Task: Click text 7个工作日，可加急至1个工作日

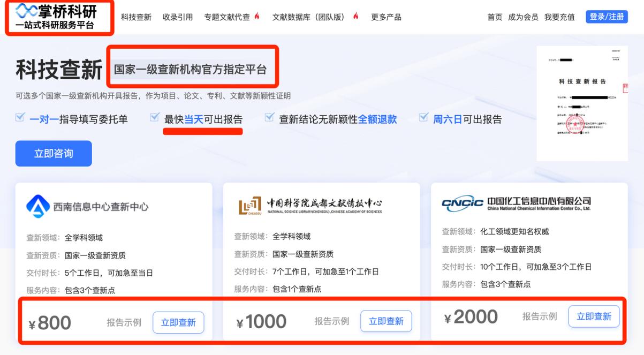Action: (x=325, y=271)
